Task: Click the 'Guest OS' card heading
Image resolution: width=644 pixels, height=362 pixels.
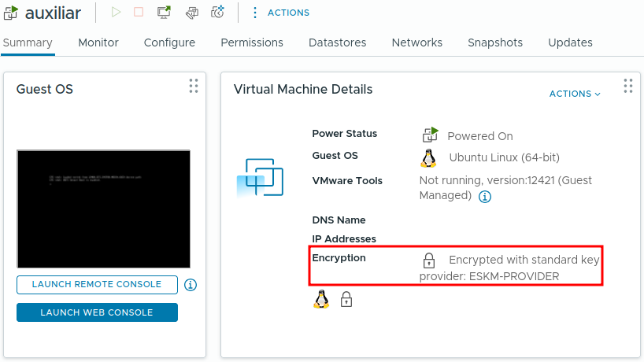Action: 45,89
